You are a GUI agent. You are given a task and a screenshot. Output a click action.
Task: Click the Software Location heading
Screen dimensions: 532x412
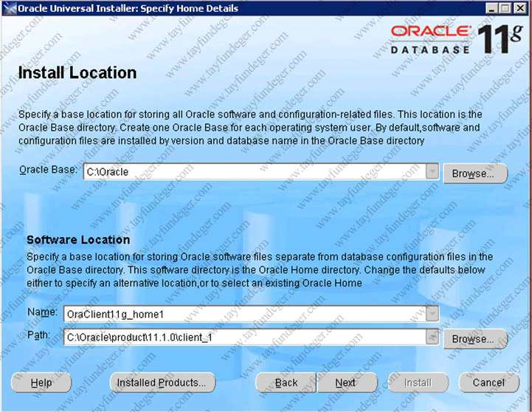(78, 240)
